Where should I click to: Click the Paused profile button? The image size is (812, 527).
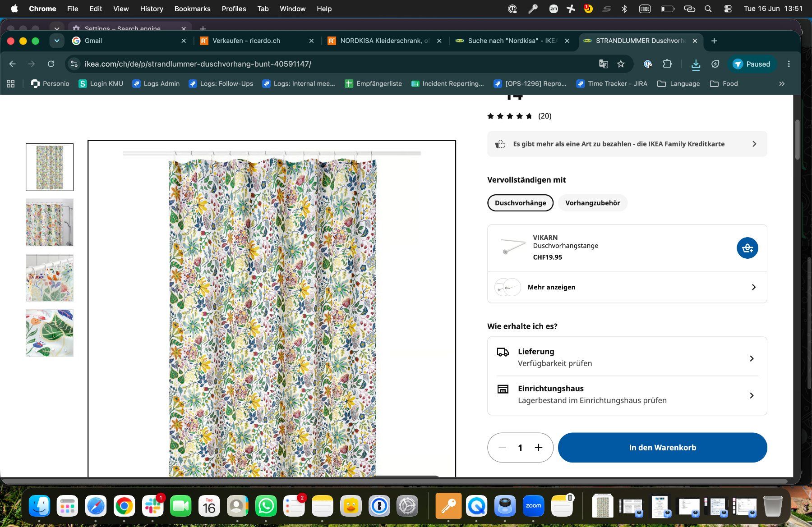pyautogui.click(x=752, y=64)
